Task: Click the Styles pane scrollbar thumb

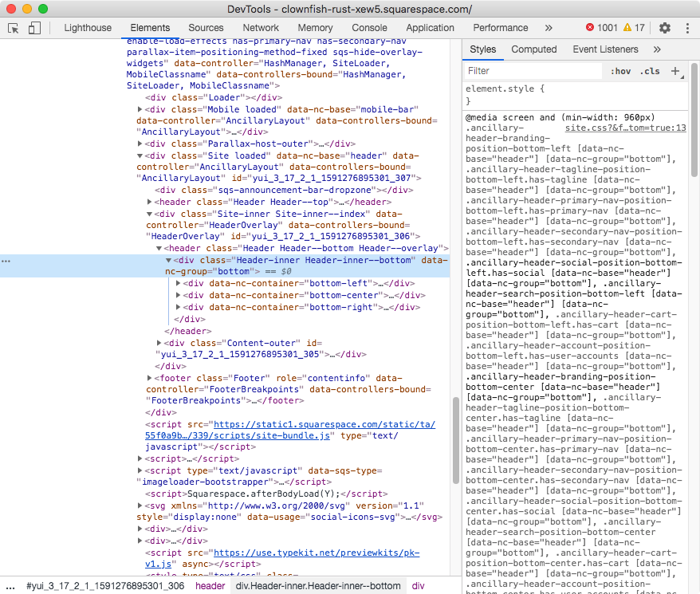Action: (694, 120)
